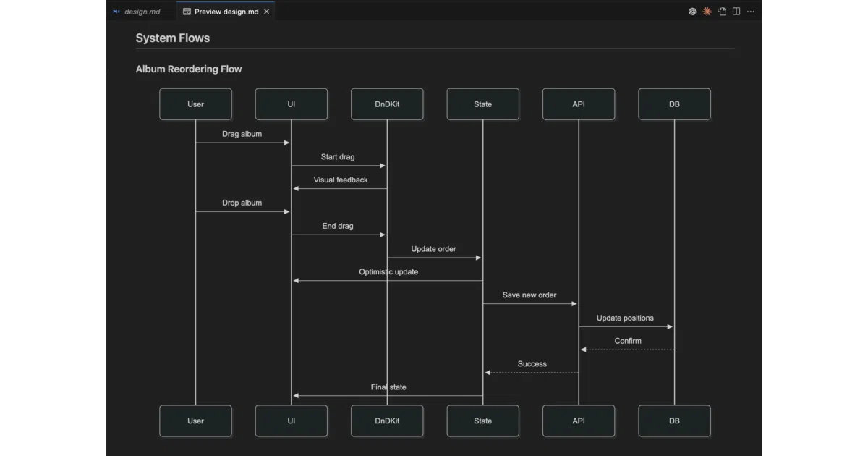The width and height of the screenshot is (868, 456).
Task: Click the "Optimistic update" message label
Action: pos(388,272)
